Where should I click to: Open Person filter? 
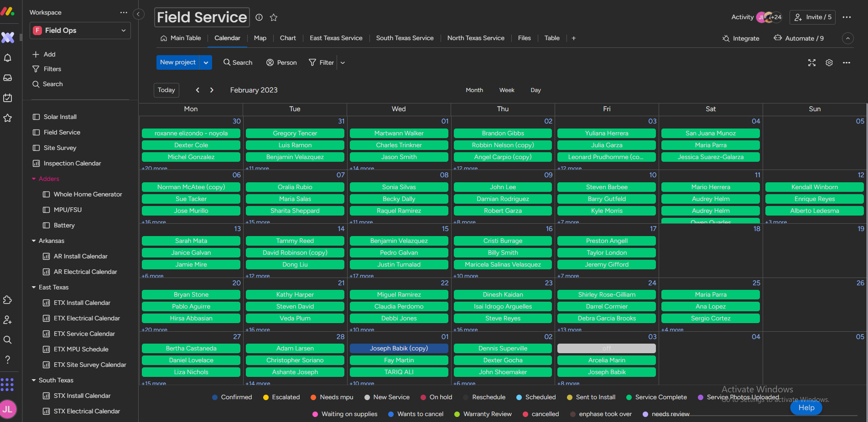(x=281, y=63)
